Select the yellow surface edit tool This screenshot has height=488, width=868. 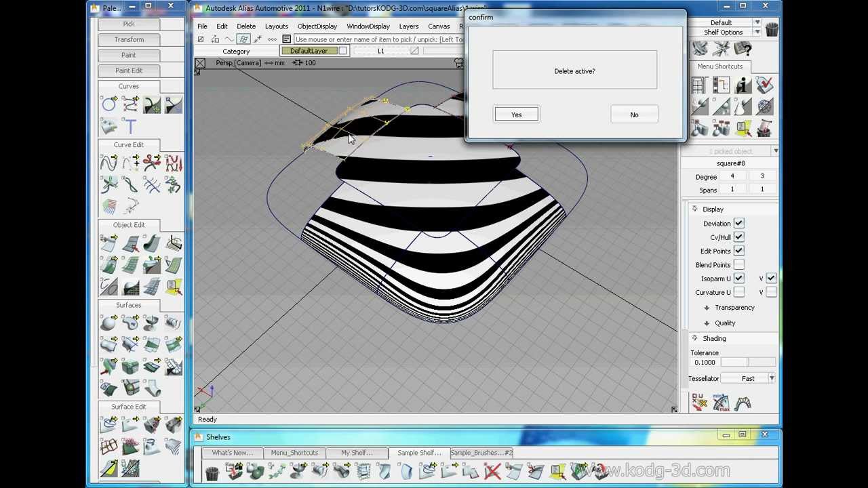click(108, 468)
